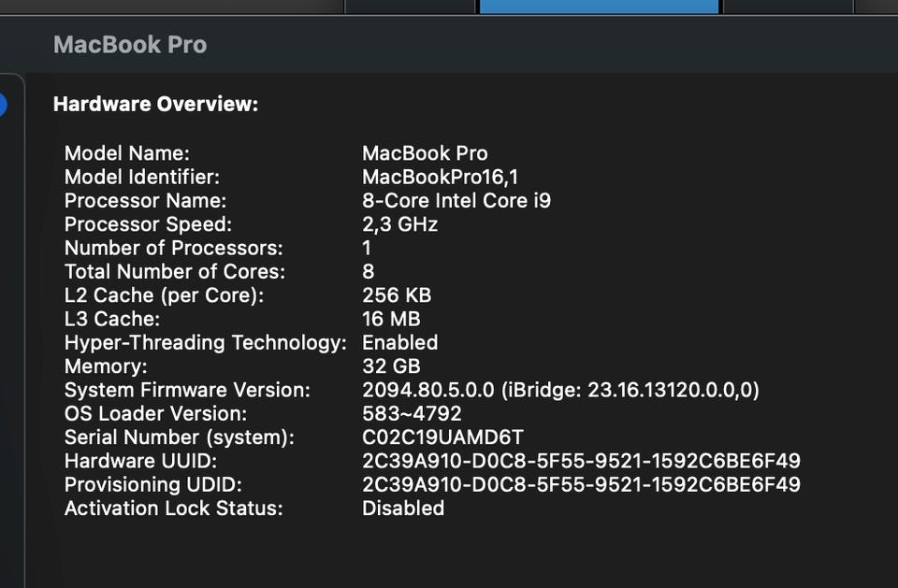This screenshot has width=898, height=588.
Task: Select the Hardware UUID value
Action: coord(581,461)
